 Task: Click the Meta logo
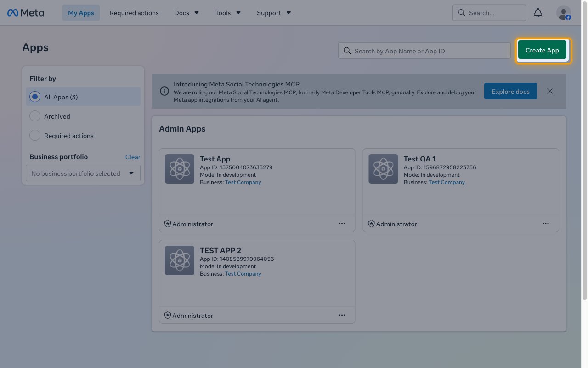click(26, 13)
